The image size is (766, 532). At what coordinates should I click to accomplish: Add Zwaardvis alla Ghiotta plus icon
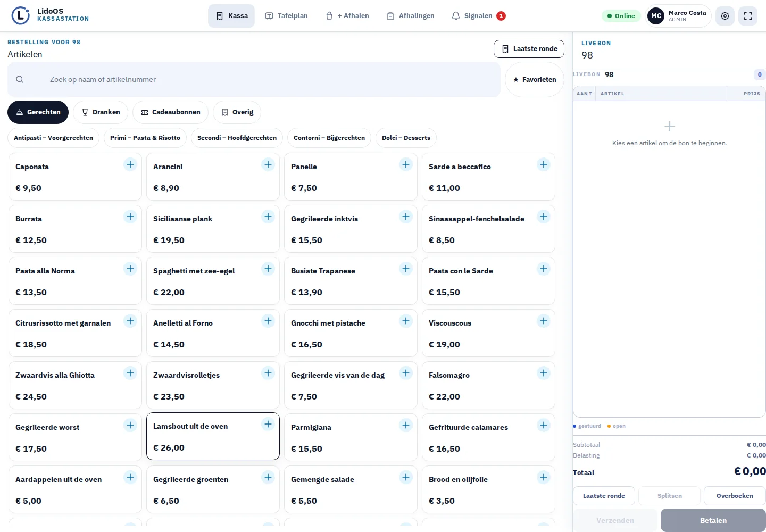[130, 373]
